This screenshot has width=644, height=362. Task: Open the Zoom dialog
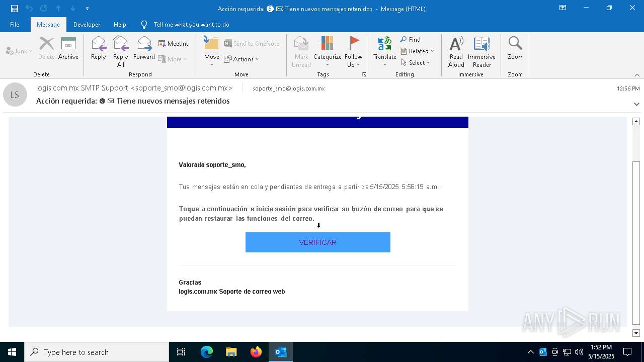(x=515, y=48)
